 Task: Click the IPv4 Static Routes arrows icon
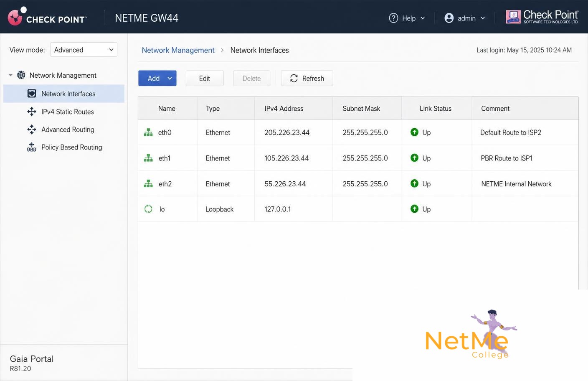tap(32, 112)
